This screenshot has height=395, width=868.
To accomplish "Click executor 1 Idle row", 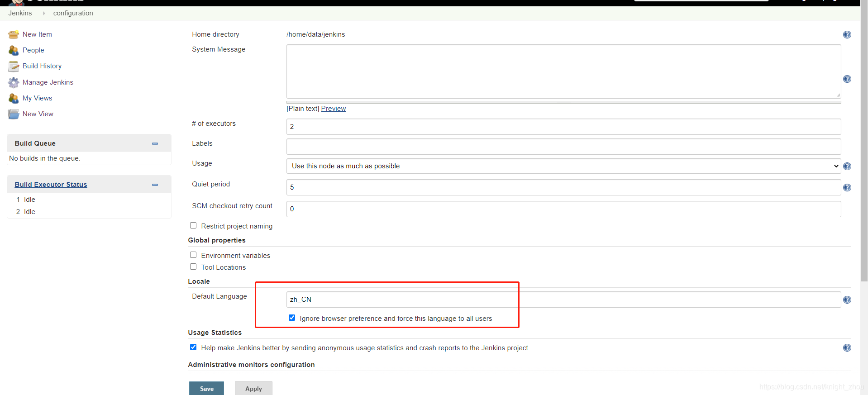I will 89,200.
